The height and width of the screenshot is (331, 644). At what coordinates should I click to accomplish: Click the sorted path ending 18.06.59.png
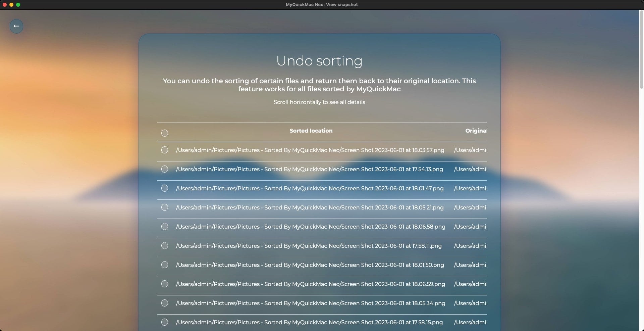[x=310, y=284]
